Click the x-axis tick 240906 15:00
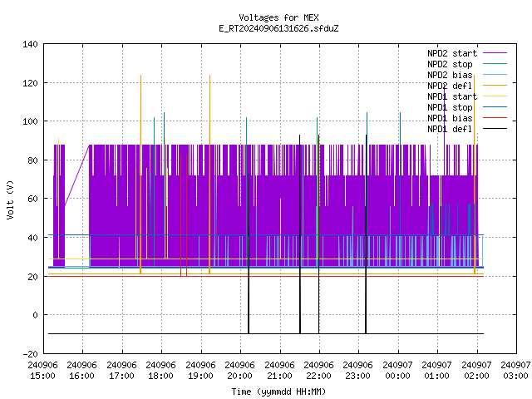Image resolution: width=532 pixels, height=399 pixels. pos(42,371)
